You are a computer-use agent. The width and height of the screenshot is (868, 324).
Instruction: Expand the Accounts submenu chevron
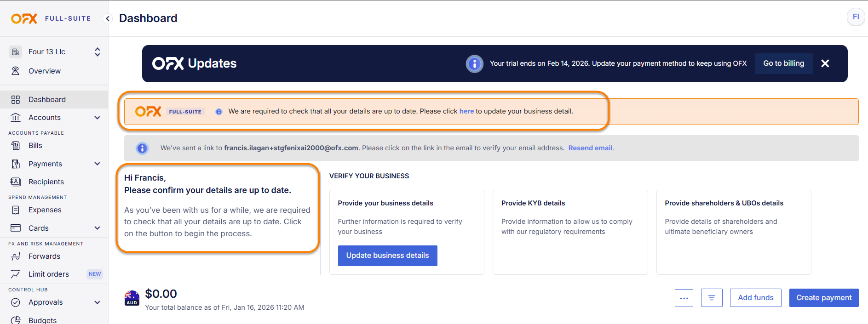pyautogui.click(x=97, y=118)
